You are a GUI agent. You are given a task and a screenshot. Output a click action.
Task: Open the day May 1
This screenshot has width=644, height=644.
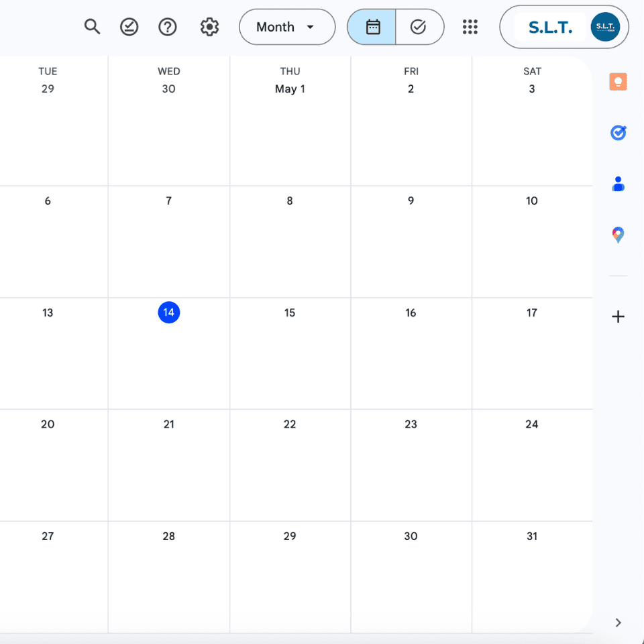[x=290, y=89]
